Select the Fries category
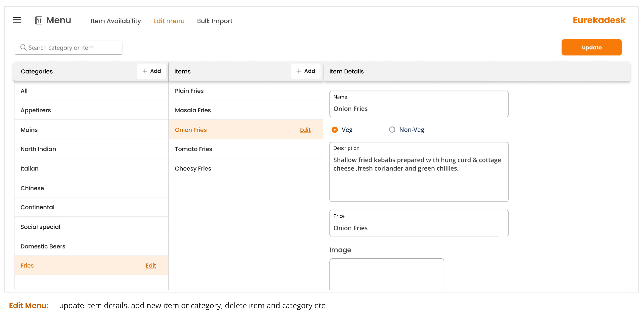The width and height of the screenshot is (644, 328). click(x=91, y=265)
